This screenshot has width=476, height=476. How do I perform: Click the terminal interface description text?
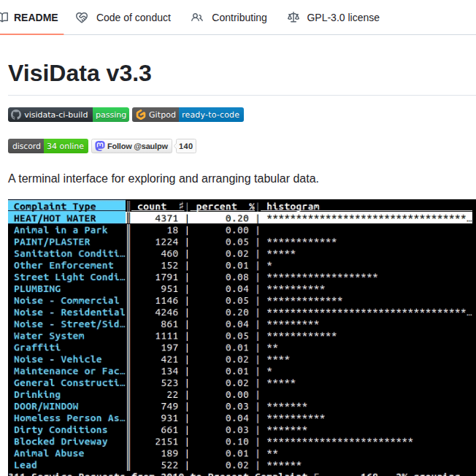point(164,178)
